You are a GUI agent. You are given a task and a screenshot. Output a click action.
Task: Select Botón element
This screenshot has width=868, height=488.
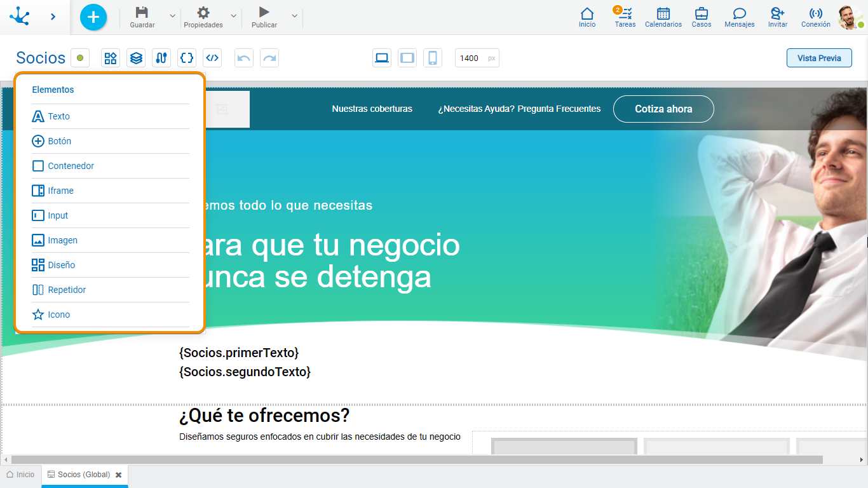110,141
